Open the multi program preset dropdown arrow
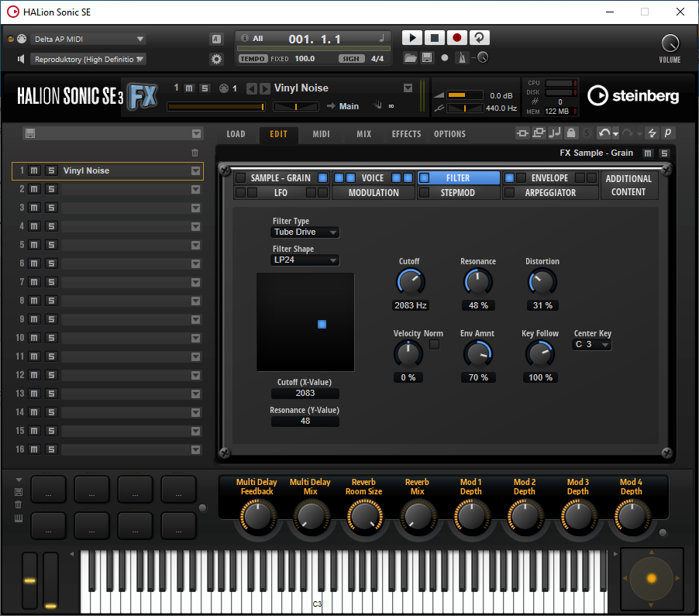The height and width of the screenshot is (616, 699). pos(196,134)
